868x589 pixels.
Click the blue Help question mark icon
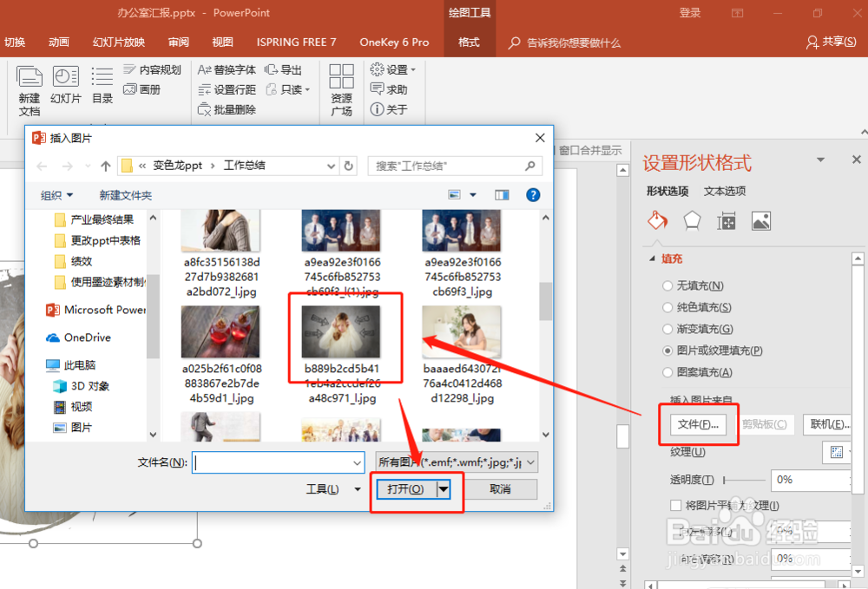[x=533, y=194]
